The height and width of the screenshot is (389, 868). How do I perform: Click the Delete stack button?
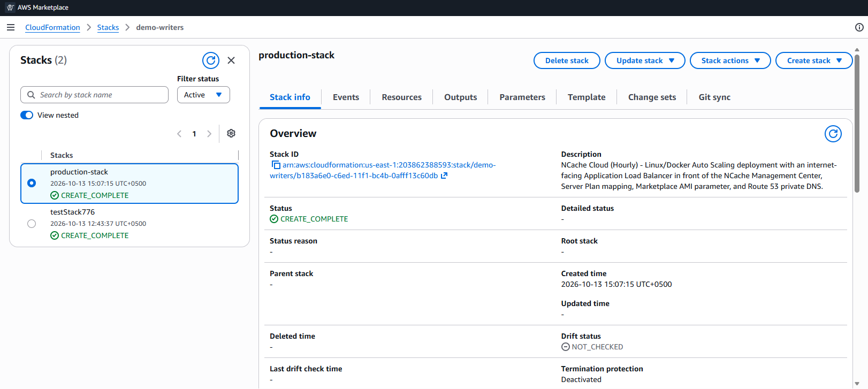point(567,60)
